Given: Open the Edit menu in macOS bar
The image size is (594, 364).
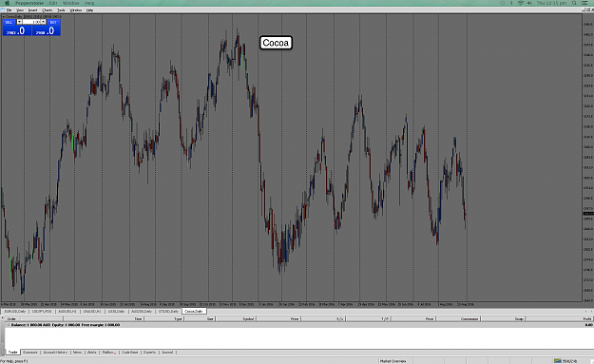Looking at the screenshot, I should pyautogui.click(x=53, y=3).
